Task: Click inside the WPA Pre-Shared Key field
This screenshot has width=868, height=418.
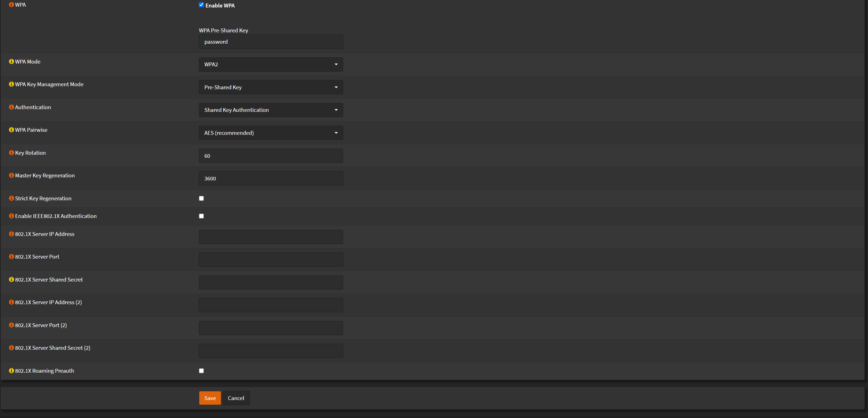Action: 270,41
